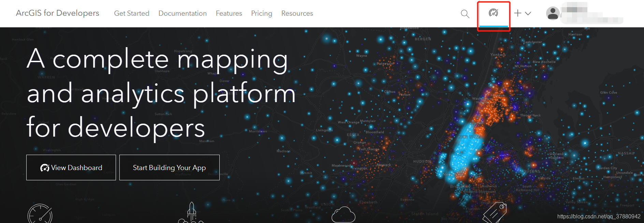Viewport: 644px width, 223px height.
Task: Click the search magnifier icon
Action: pyautogui.click(x=465, y=14)
